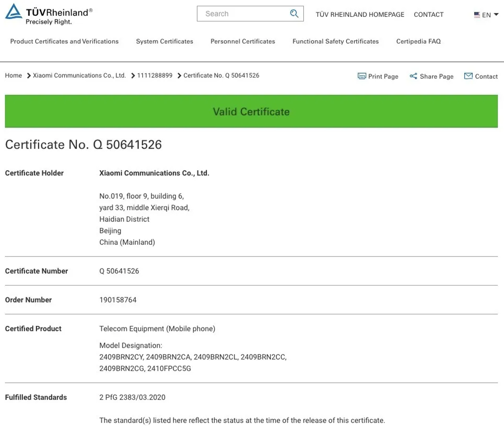
Task: Click the TÜV Rheinland logo
Action: point(48,14)
